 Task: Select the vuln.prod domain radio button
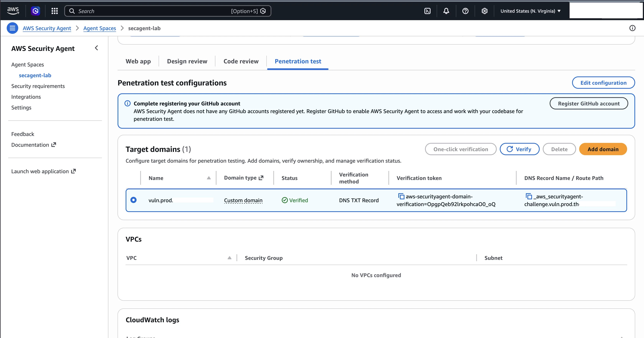133,200
